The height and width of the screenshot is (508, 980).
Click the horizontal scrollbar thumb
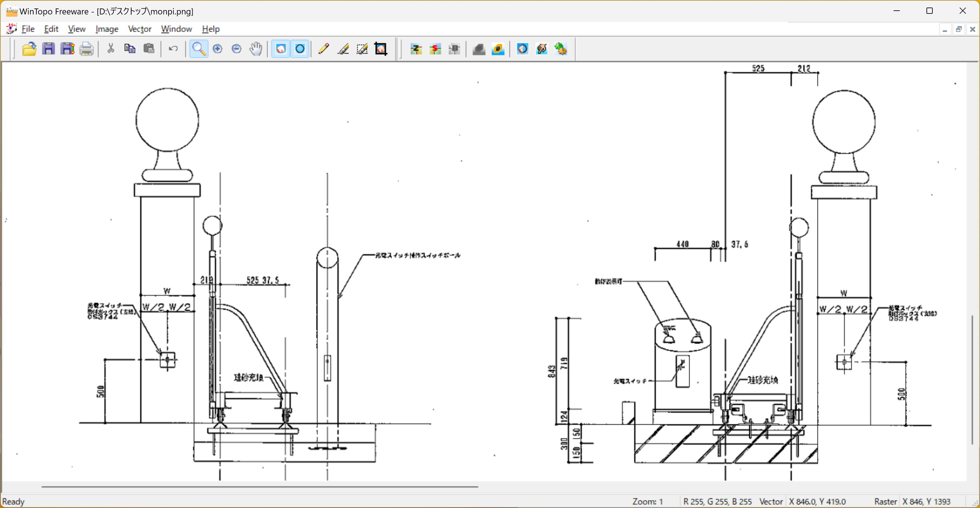[259, 487]
